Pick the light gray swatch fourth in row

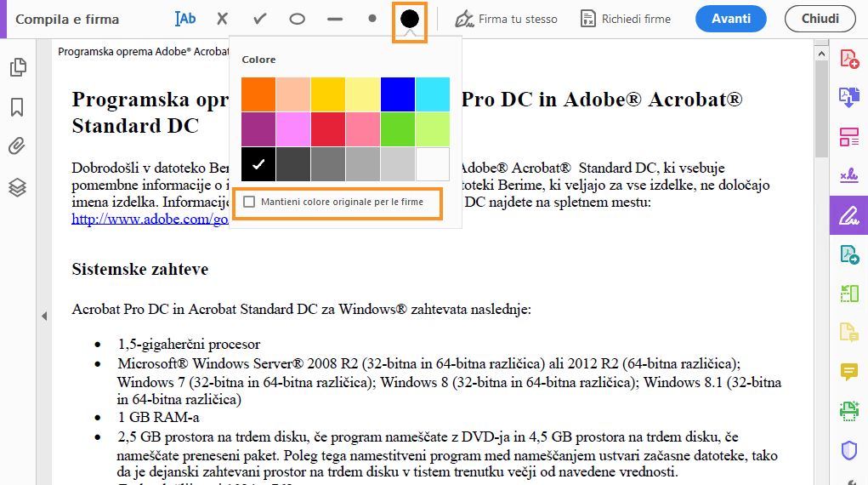point(363,164)
